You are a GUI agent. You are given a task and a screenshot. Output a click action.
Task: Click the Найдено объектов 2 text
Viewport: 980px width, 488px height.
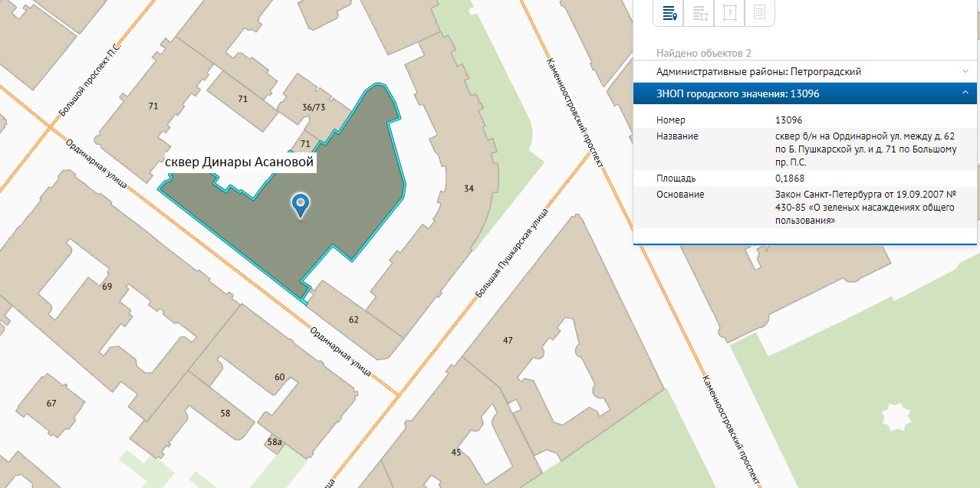coord(703,53)
